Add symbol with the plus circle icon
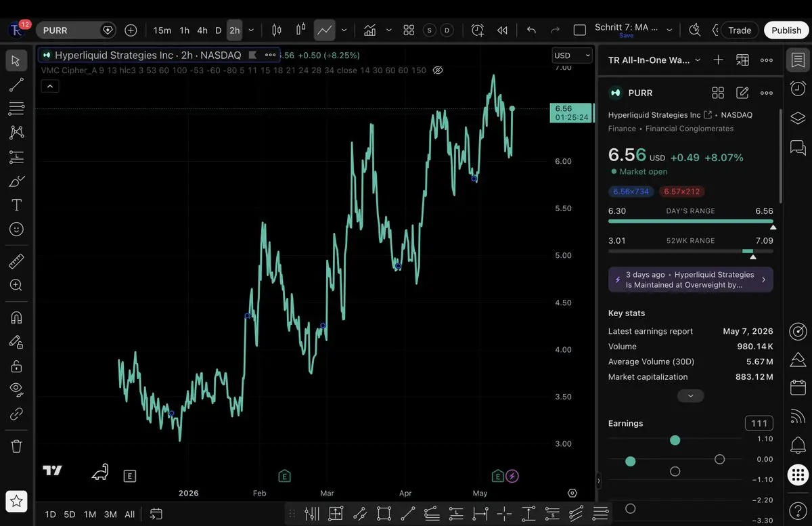 pos(131,30)
